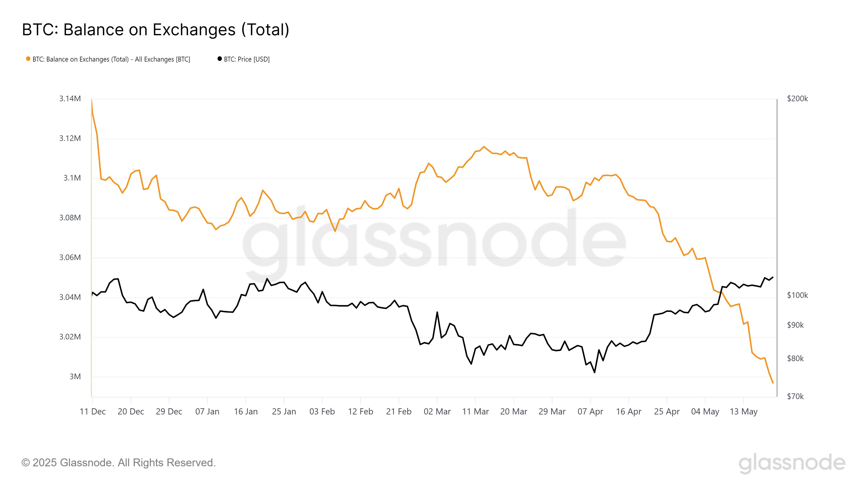
Task: Click the orange Balance on Exchanges legend dot
Action: tap(28, 59)
